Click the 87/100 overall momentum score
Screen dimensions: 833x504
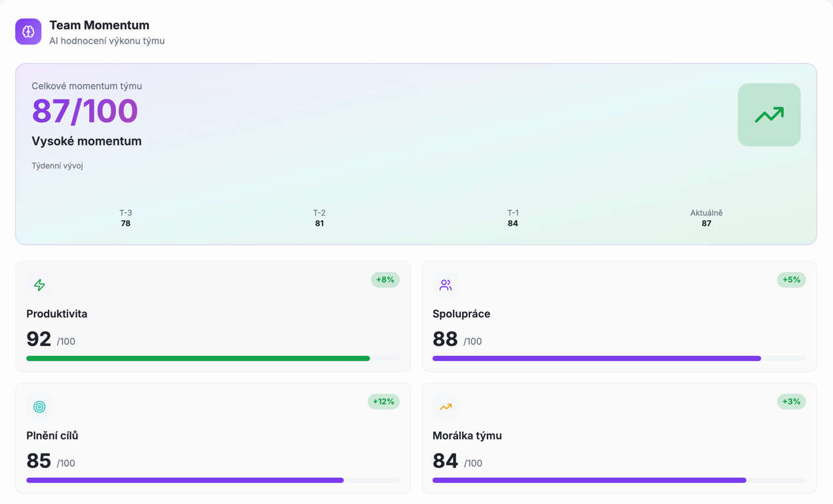point(85,111)
